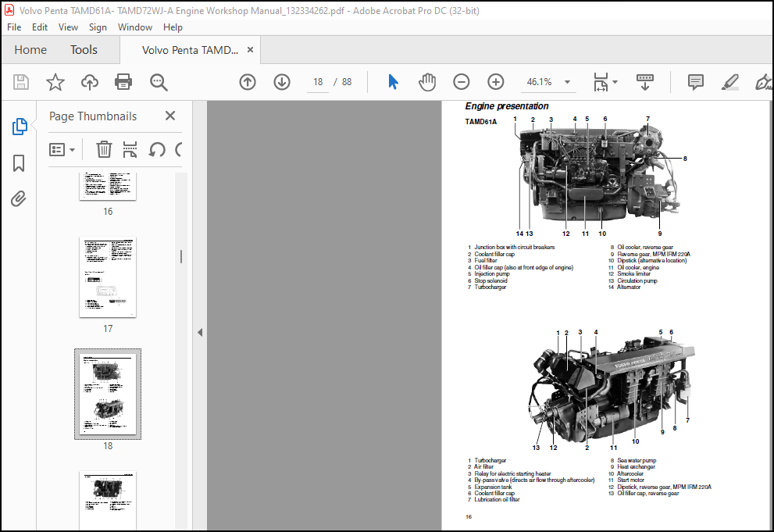Select the page 19 thumbnail
The height and width of the screenshot is (532, 774).
[x=108, y=501]
